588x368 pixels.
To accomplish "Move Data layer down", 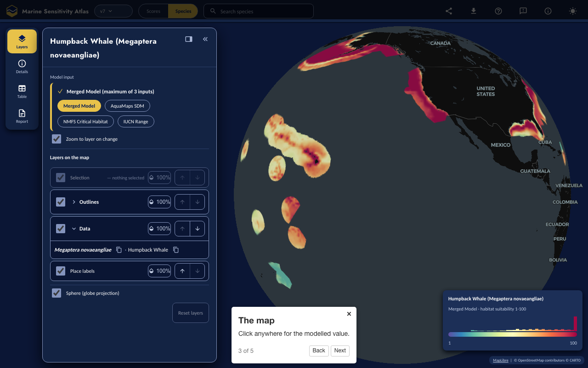I will pos(198,229).
